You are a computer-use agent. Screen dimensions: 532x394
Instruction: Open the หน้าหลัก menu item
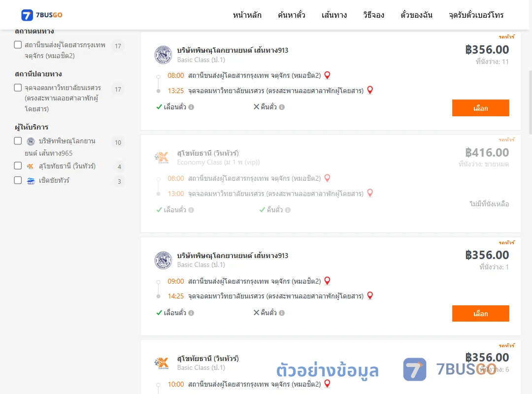(247, 15)
